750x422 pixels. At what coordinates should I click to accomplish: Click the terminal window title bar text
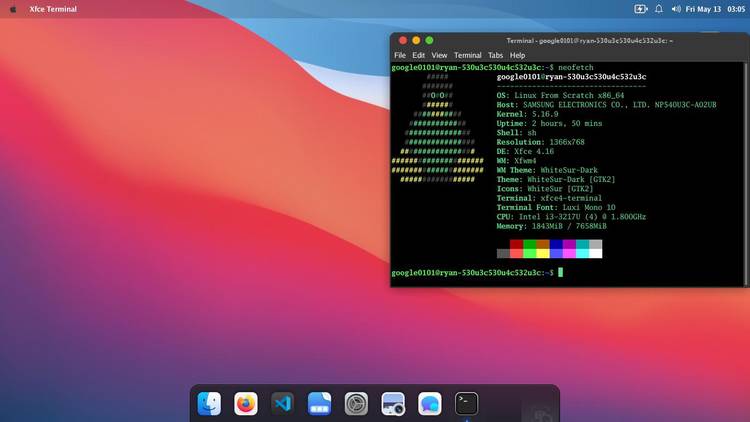(589, 41)
